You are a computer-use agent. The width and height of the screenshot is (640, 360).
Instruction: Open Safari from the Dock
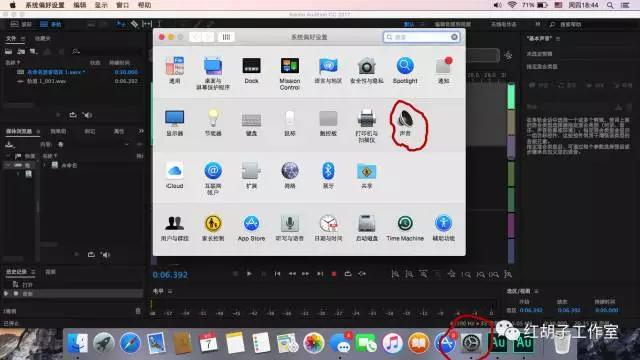[x=130, y=343]
